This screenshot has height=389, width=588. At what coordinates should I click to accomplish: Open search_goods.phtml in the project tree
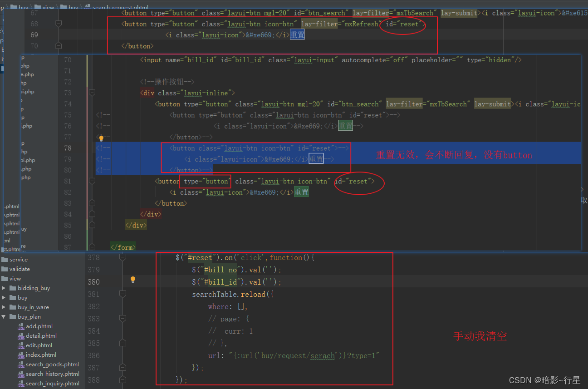click(52, 364)
